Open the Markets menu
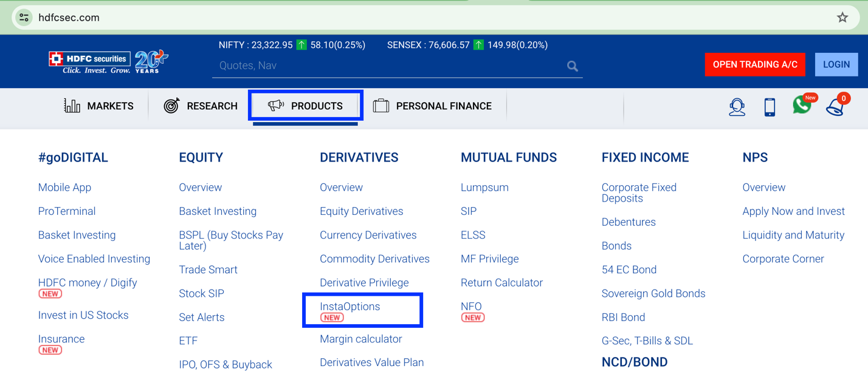Image resolution: width=868 pixels, height=377 pixels. click(98, 106)
